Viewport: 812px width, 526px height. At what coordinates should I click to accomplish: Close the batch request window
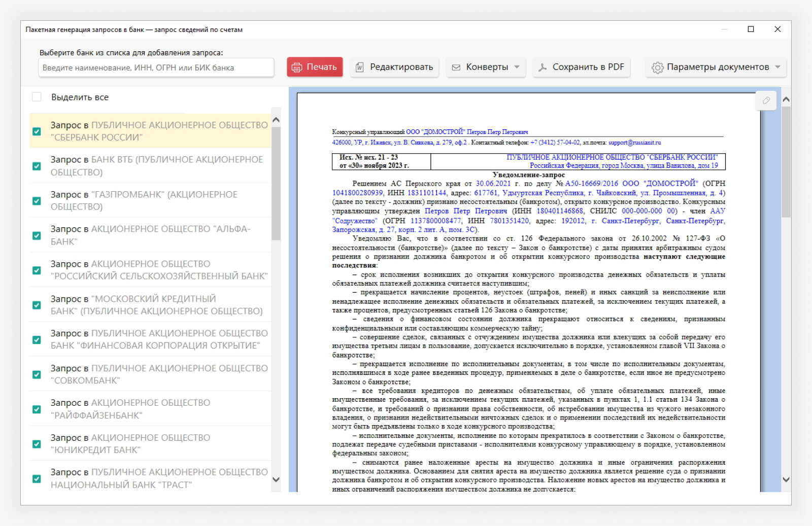coord(777,29)
